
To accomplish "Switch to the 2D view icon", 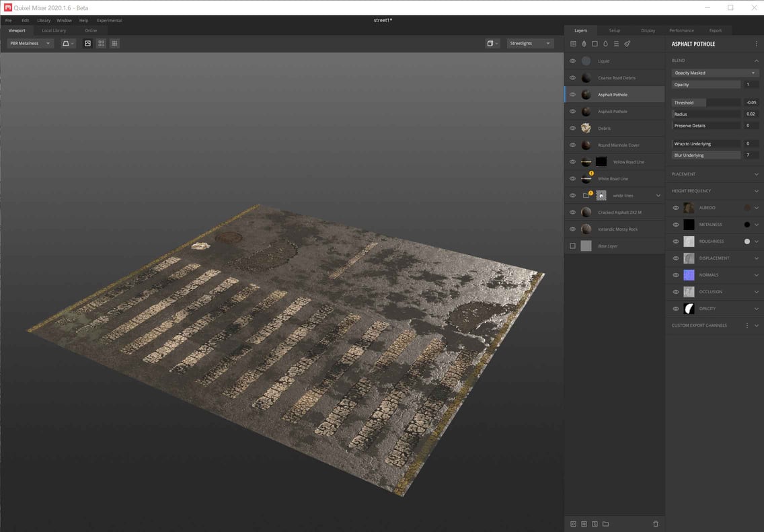I will (x=87, y=43).
